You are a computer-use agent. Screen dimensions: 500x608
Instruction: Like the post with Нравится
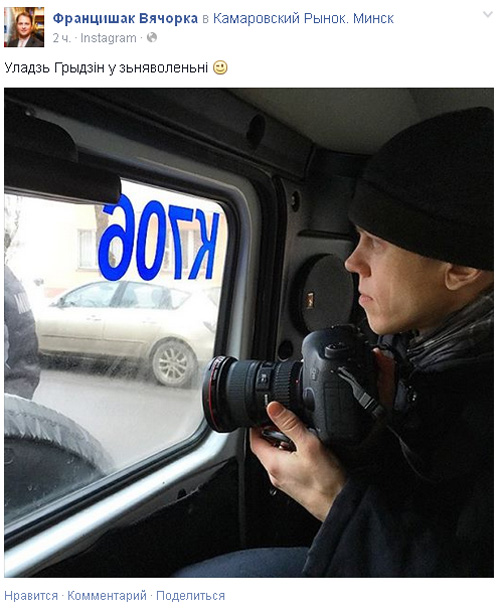pos(31,595)
